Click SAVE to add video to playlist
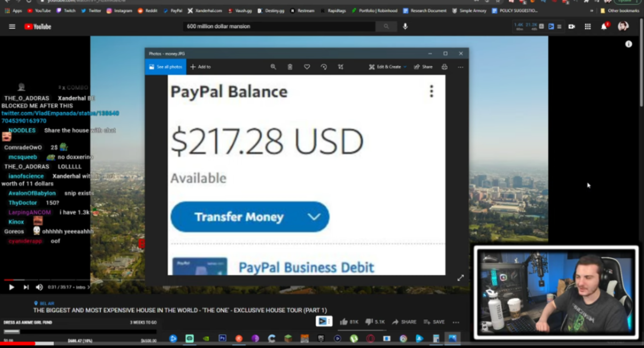 tap(434, 322)
